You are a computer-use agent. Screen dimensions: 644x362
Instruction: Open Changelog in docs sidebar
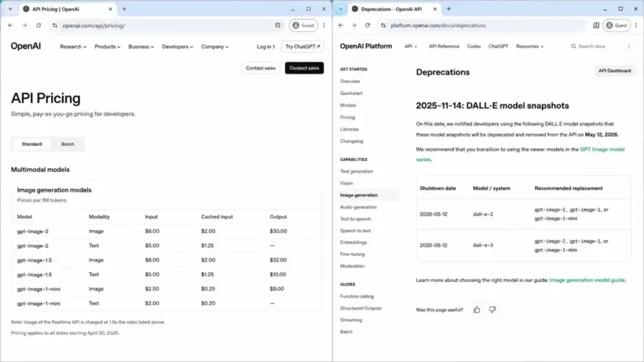pos(352,141)
